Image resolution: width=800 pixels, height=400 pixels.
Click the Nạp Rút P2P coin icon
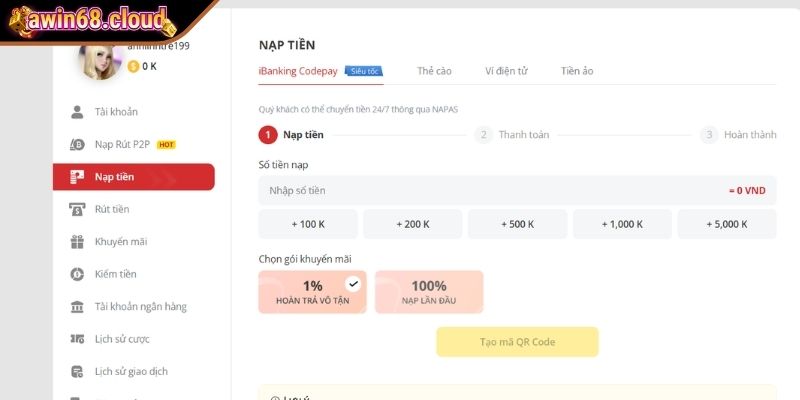pos(77,144)
